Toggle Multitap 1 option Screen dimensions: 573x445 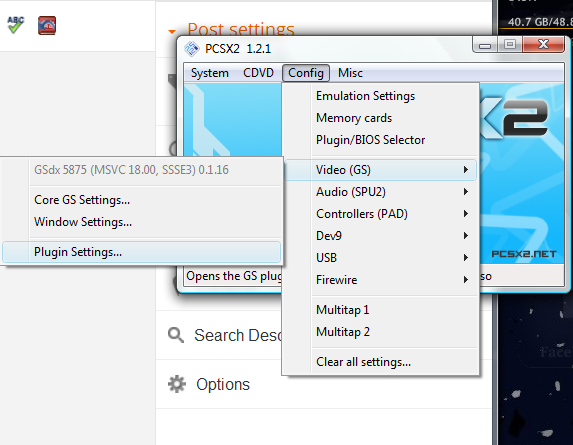(380, 310)
